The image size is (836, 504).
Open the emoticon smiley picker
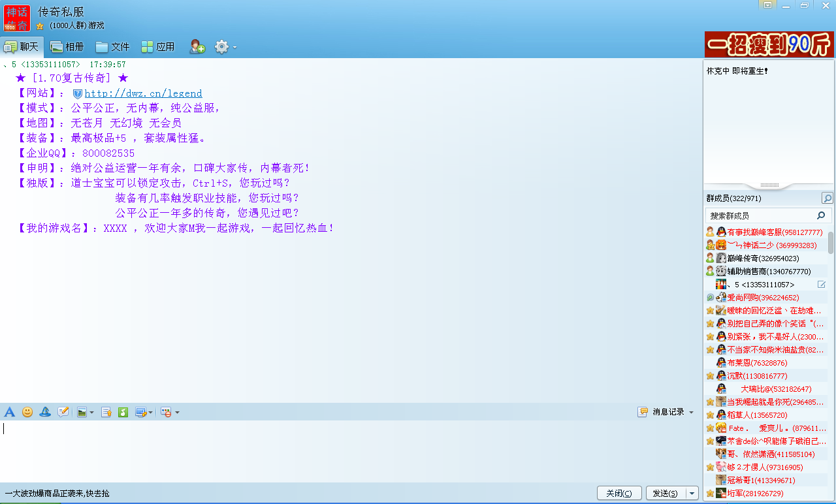[27, 412]
